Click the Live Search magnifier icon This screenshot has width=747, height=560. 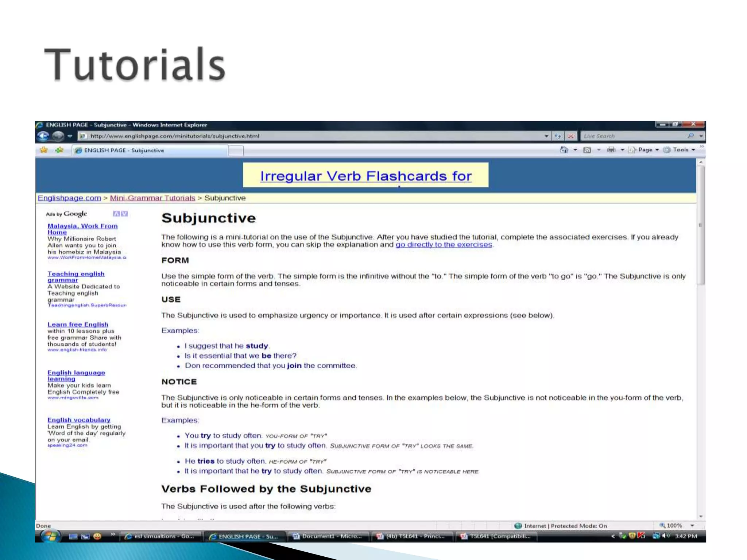pyautogui.click(x=690, y=136)
